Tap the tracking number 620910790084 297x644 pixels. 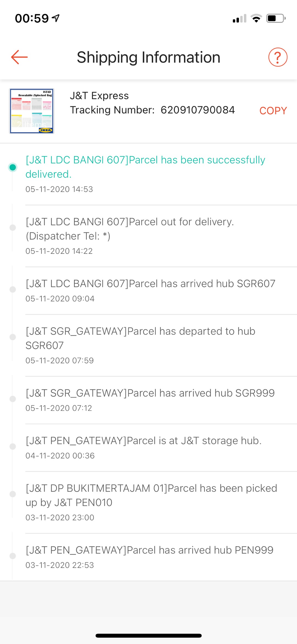197,110
